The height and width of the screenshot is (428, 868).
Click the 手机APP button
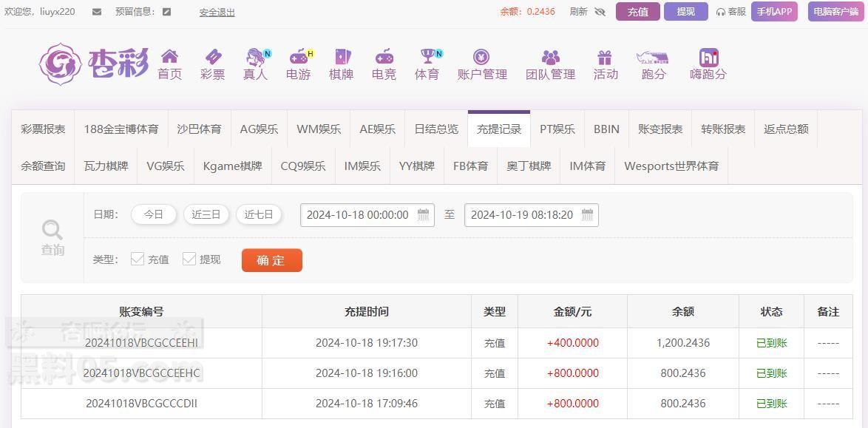pos(774,12)
